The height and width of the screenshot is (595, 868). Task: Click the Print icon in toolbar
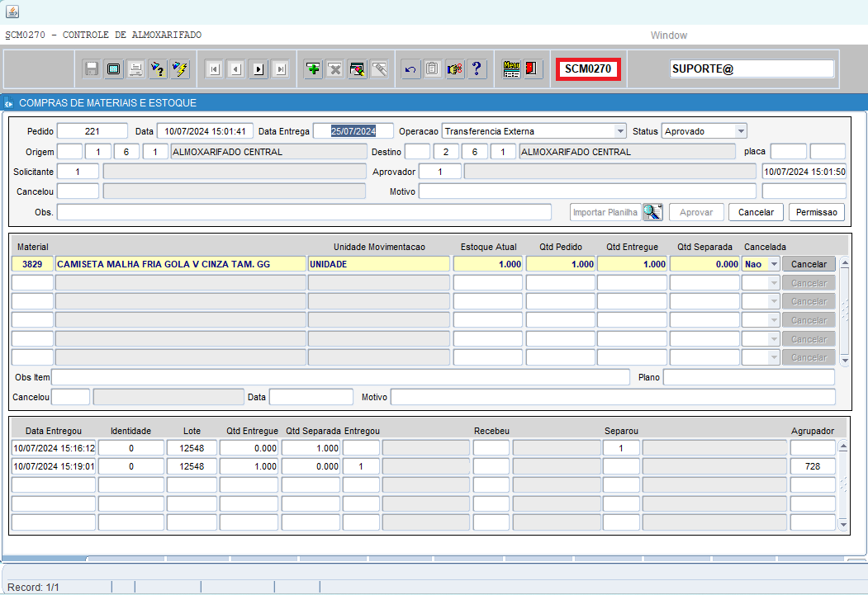click(x=135, y=69)
